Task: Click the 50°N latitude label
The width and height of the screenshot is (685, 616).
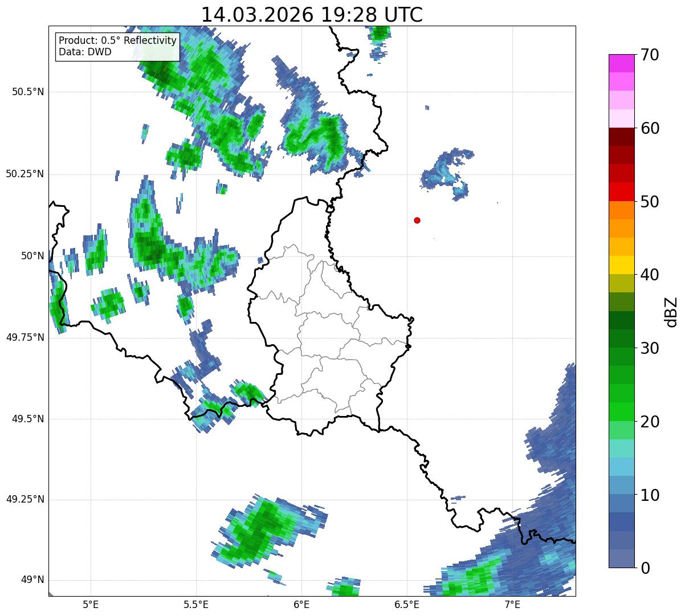Action: click(30, 256)
